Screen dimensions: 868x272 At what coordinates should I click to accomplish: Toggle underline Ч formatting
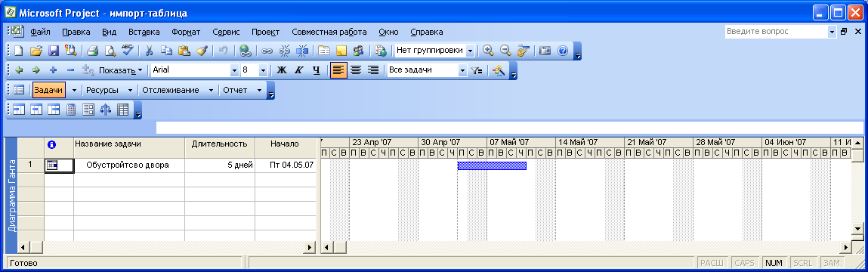(316, 70)
